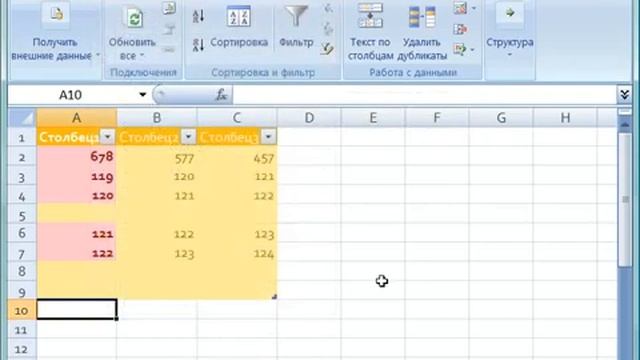Select column E header
Screen dimensions: 640x360
(373, 118)
